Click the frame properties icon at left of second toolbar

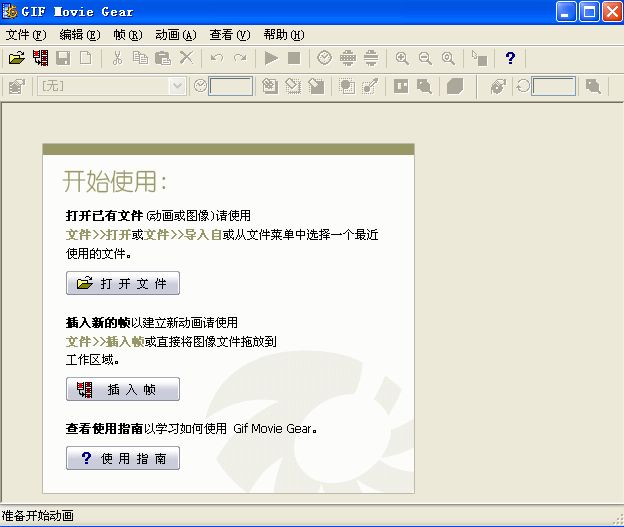[x=17, y=86]
